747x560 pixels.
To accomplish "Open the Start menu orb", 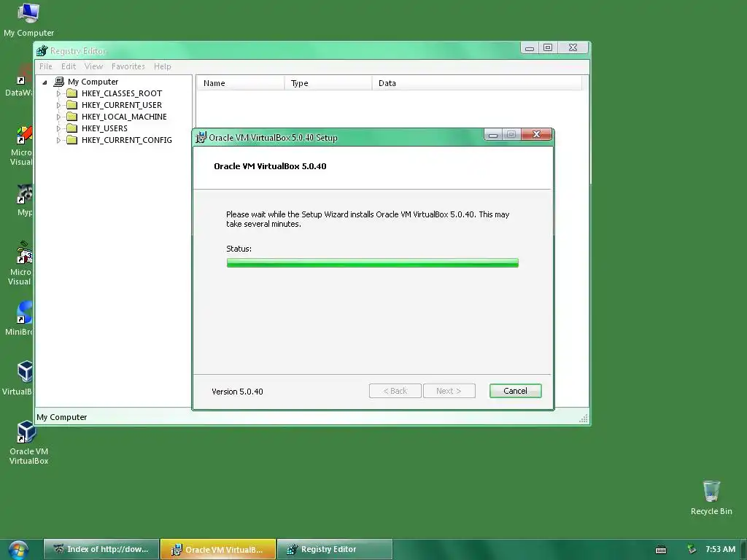I will pos(18,550).
